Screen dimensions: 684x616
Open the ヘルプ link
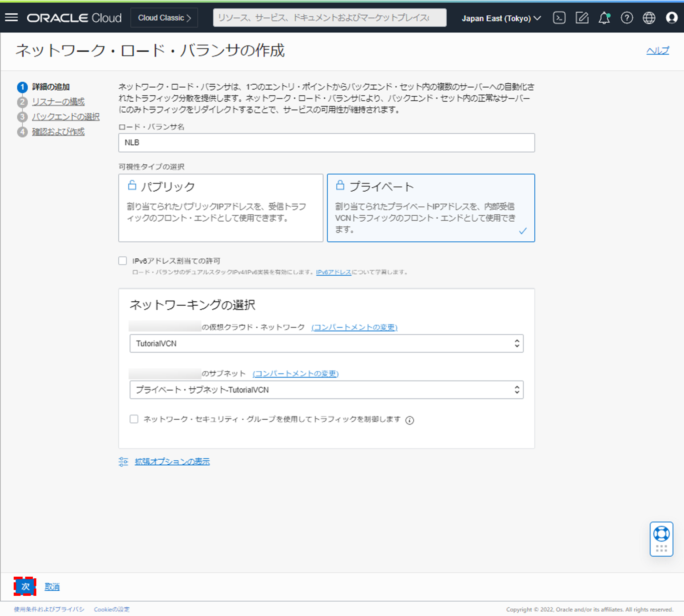pyautogui.click(x=657, y=51)
